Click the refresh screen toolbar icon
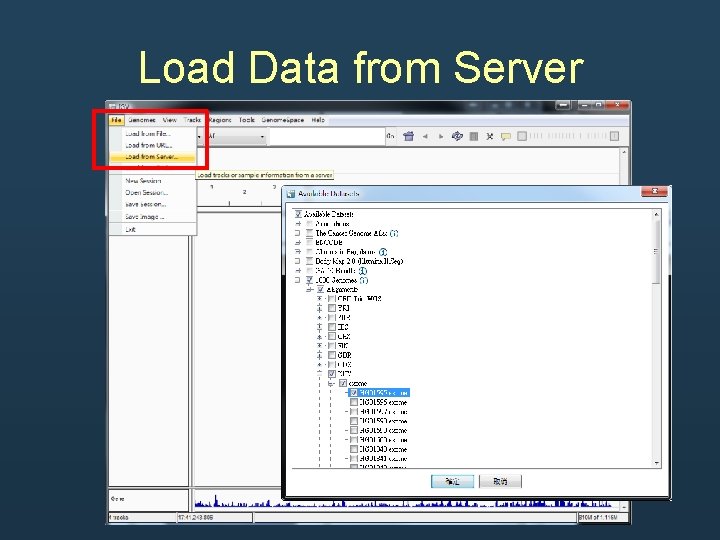720x540 pixels. (457, 136)
